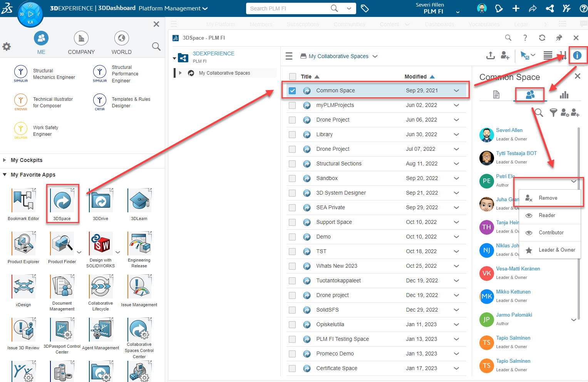Click the plus add icon in top bar

pyautogui.click(x=516, y=8)
